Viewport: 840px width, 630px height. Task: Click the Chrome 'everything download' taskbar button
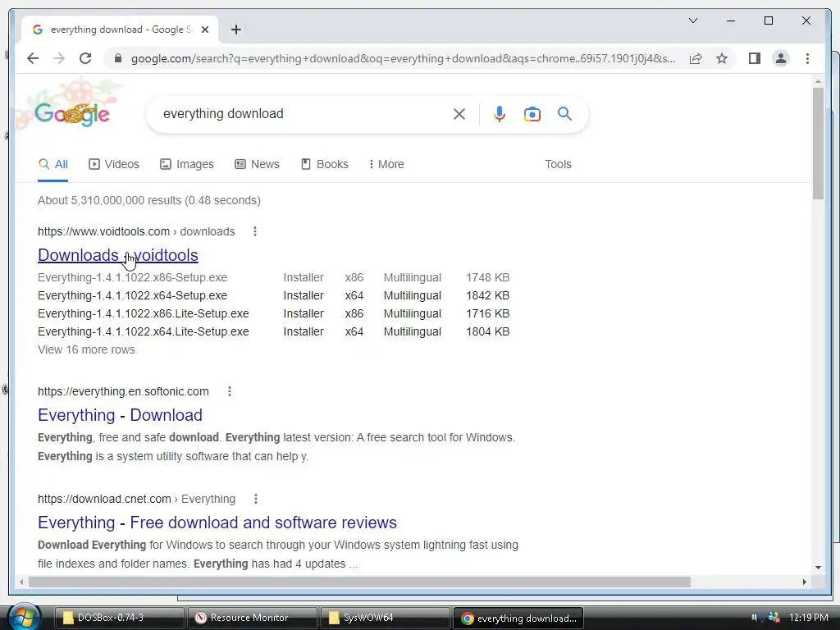518,618
